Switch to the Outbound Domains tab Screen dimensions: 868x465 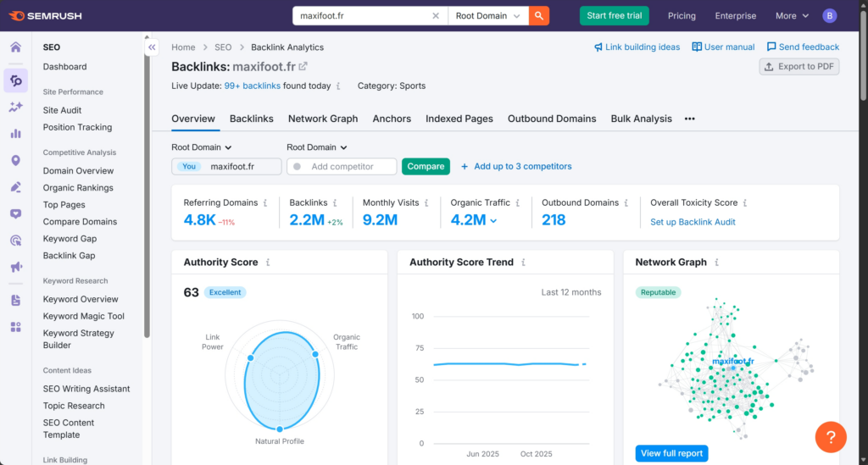pyautogui.click(x=552, y=119)
